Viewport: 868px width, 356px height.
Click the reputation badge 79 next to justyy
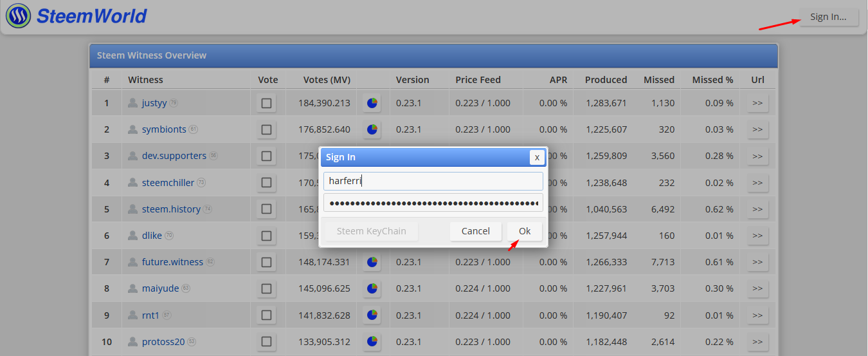(174, 103)
